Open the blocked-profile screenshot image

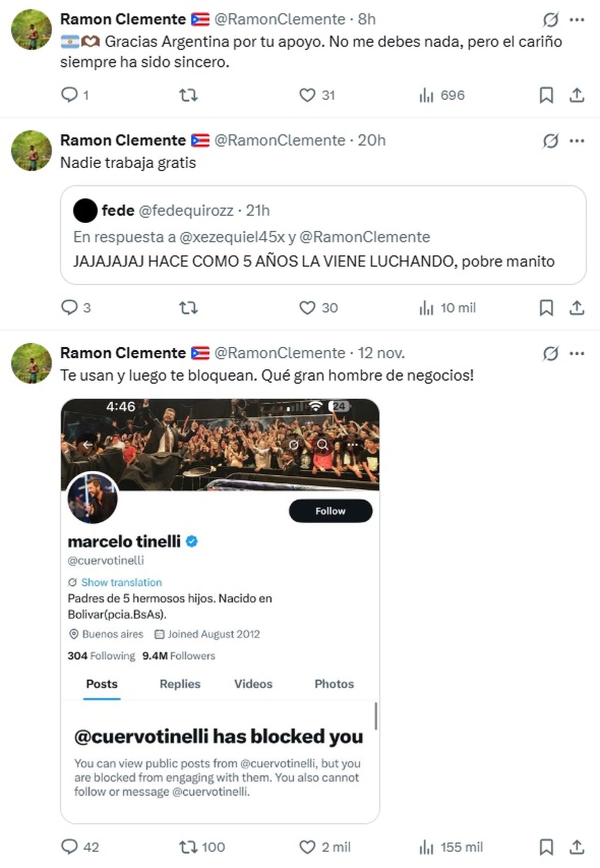pos(220,610)
